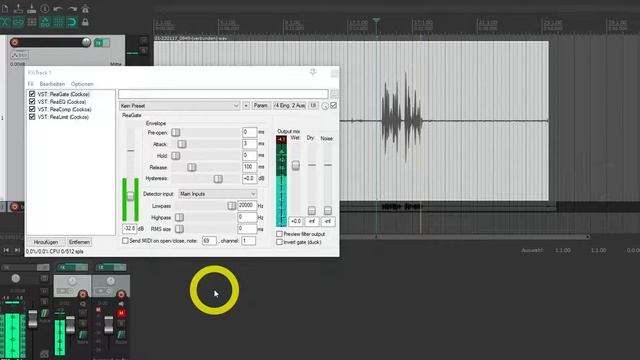Open the Bearbeiten menu
Viewport: 640px width, 360px height.
coord(52,84)
